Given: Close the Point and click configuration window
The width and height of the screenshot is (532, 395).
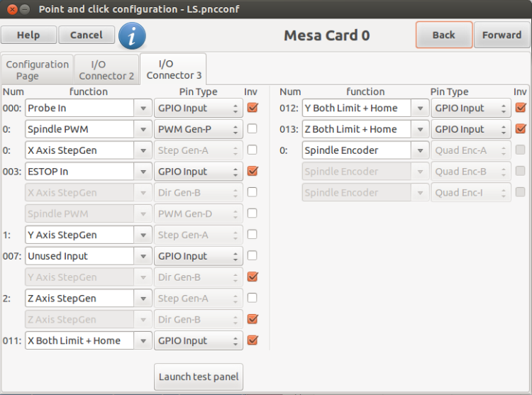Looking at the screenshot, I should point(12,9).
